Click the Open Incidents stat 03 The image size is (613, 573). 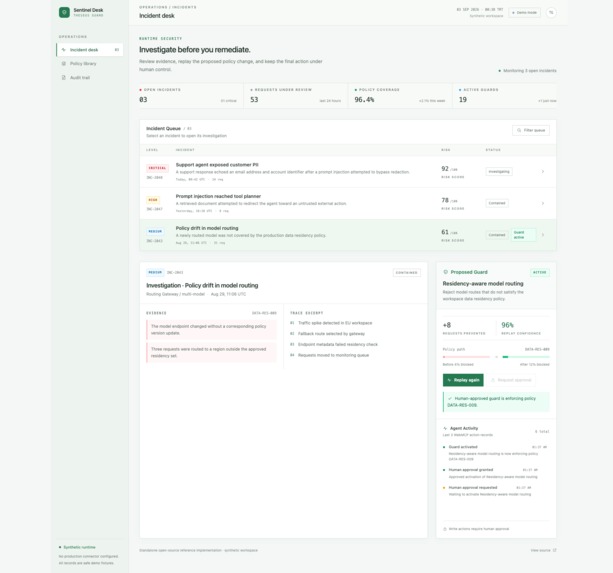[x=143, y=100]
